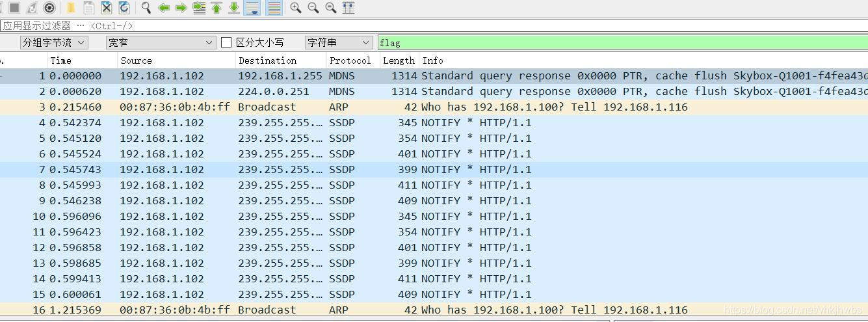Select packet 3 ARP broadcast row

390,107
